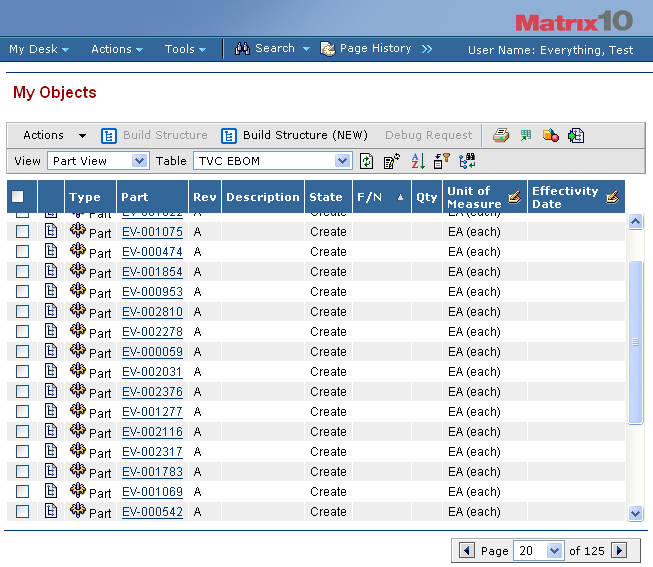This screenshot has height=567, width=653.
Task: Click the printer icon in the toolbar
Action: [x=501, y=136]
